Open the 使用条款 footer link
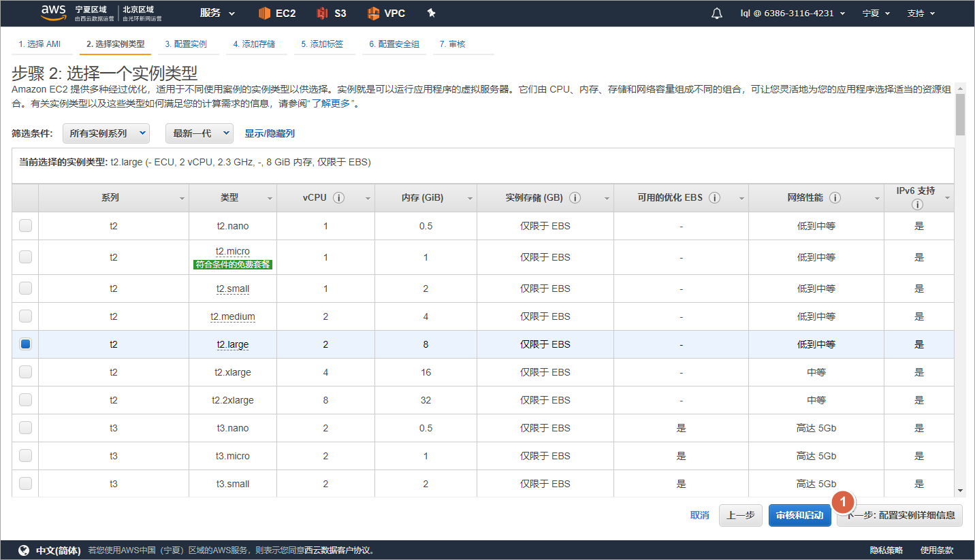The image size is (975, 560). [937, 550]
